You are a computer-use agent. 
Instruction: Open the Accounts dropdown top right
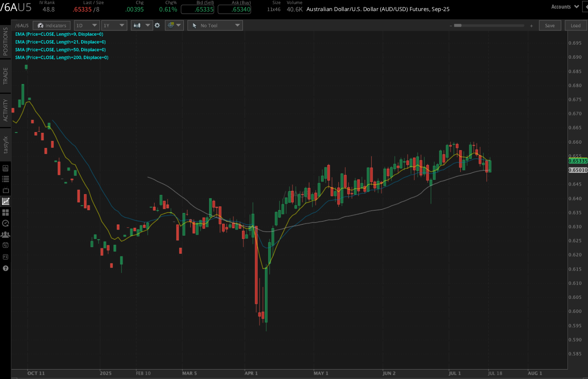pos(565,7)
